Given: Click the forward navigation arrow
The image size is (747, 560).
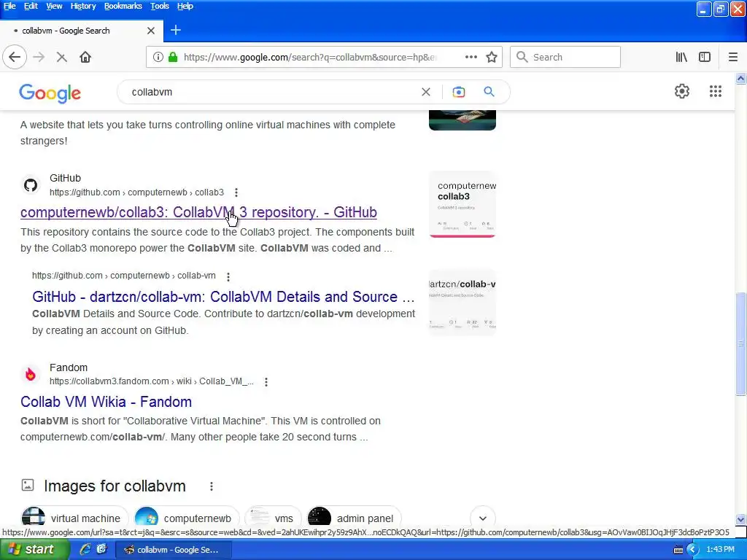Looking at the screenshot, I should pos(39,57).
